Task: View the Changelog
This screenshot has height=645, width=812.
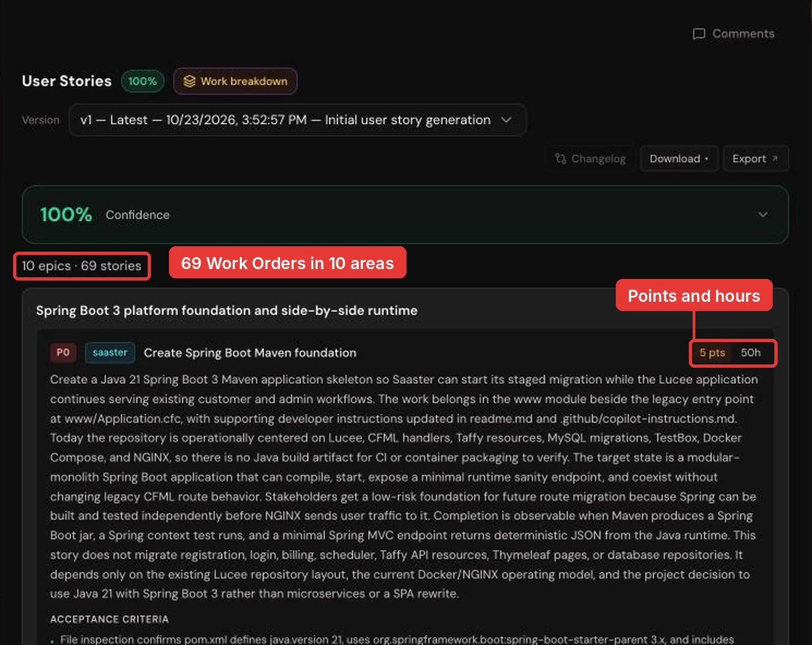Action: 590,159
